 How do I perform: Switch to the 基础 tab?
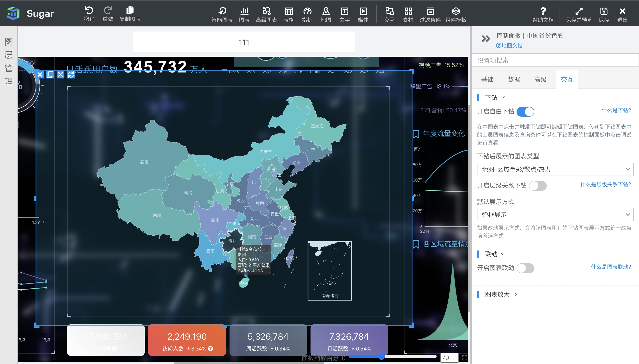coord(487,80)
